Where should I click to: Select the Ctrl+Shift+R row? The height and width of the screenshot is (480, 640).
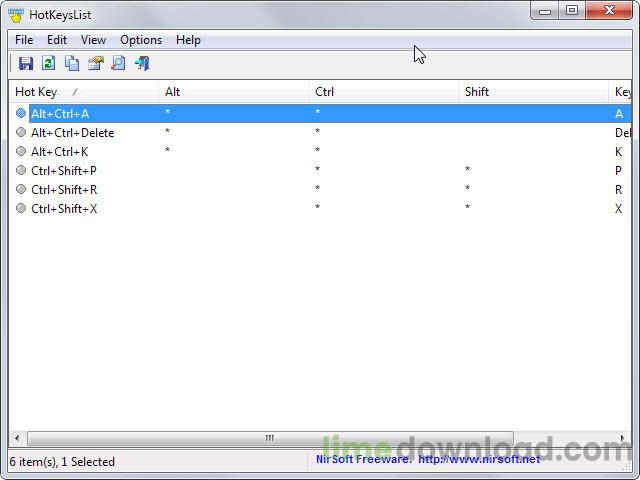tap(320, 189)
